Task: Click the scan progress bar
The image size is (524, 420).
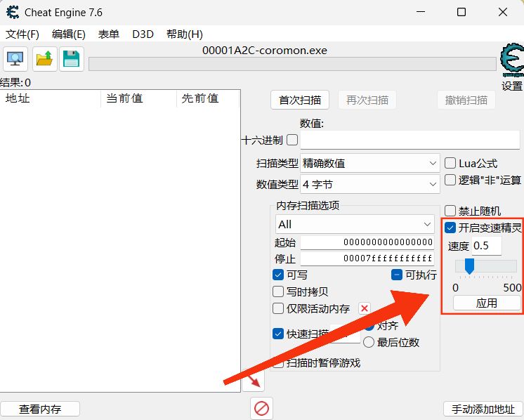Action: 292,64
